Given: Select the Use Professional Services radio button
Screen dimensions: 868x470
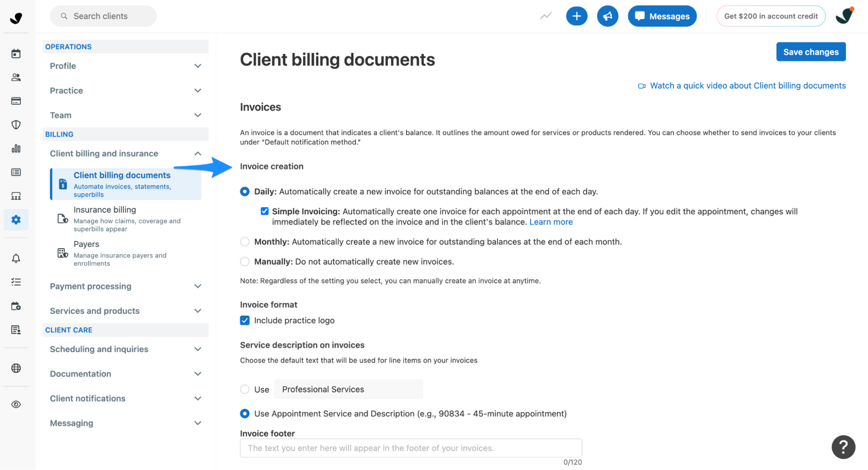Looking at the screenshot, I should pos(245,389).
